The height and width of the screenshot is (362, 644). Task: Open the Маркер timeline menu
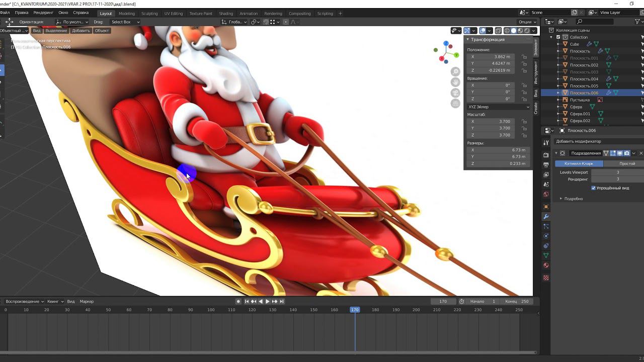(x=87, y=301)
